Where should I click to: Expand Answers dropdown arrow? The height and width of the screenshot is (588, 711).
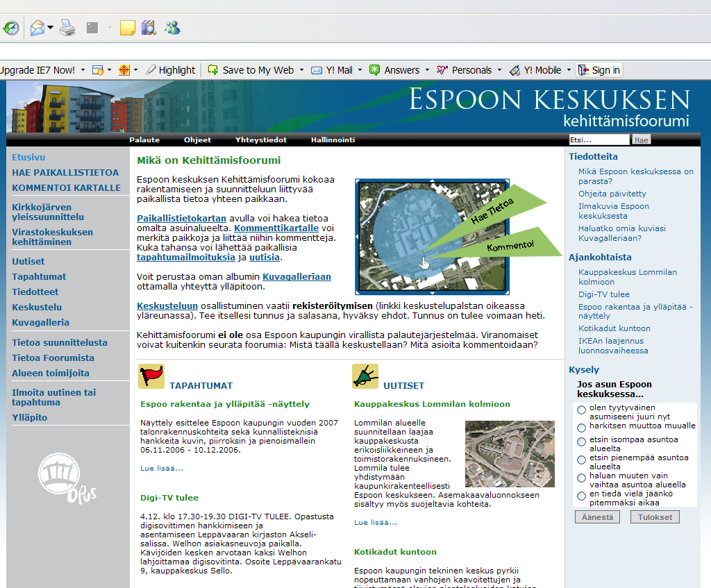(427, 70)
